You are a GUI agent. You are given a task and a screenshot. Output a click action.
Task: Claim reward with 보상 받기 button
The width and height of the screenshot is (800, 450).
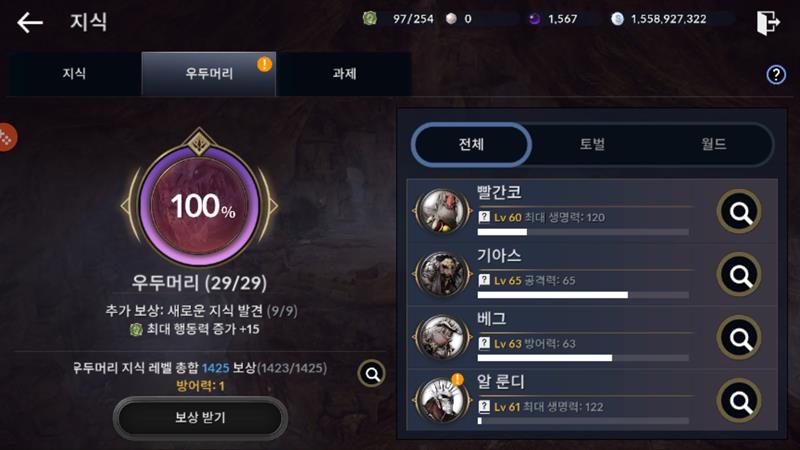(200, 418)
